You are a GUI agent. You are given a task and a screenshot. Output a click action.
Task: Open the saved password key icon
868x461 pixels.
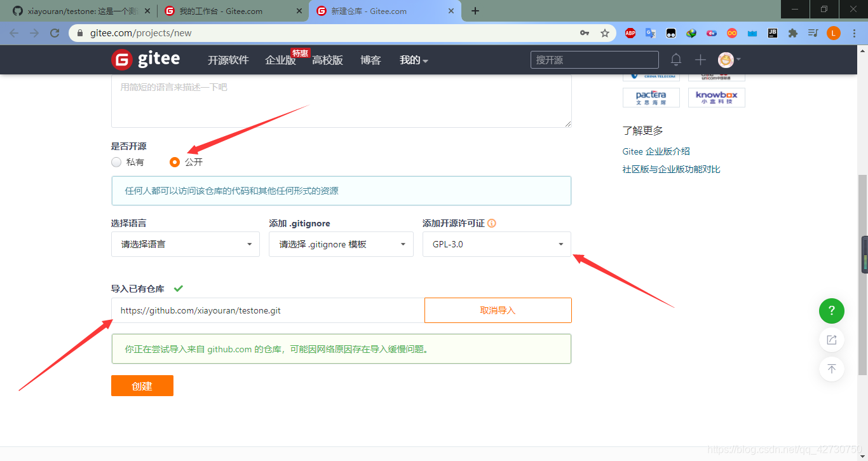pyautogui.click(x=585, y=33)
